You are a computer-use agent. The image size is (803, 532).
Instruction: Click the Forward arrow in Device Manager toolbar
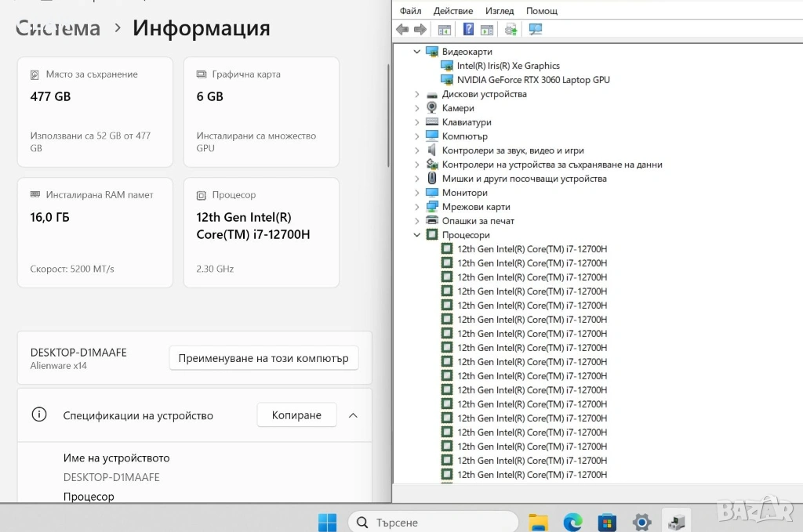[420, 30]
